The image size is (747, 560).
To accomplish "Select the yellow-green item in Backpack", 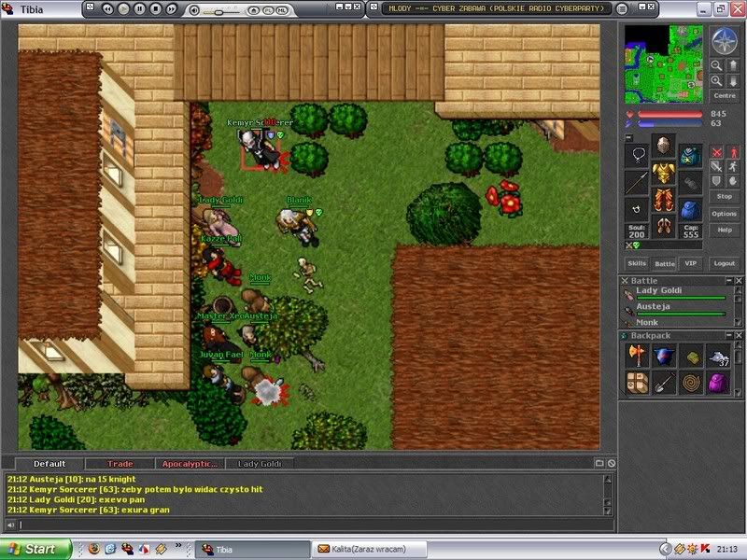I will (x=691, y=356).
